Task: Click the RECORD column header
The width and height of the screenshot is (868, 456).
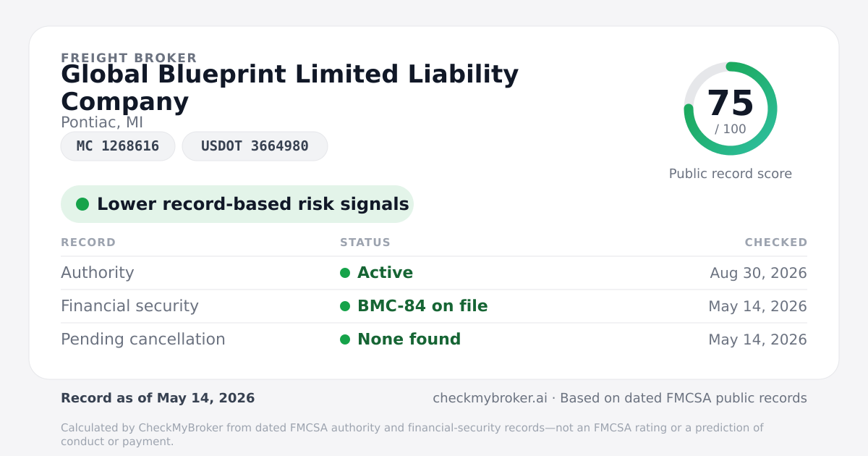Action: pos(88,242)
